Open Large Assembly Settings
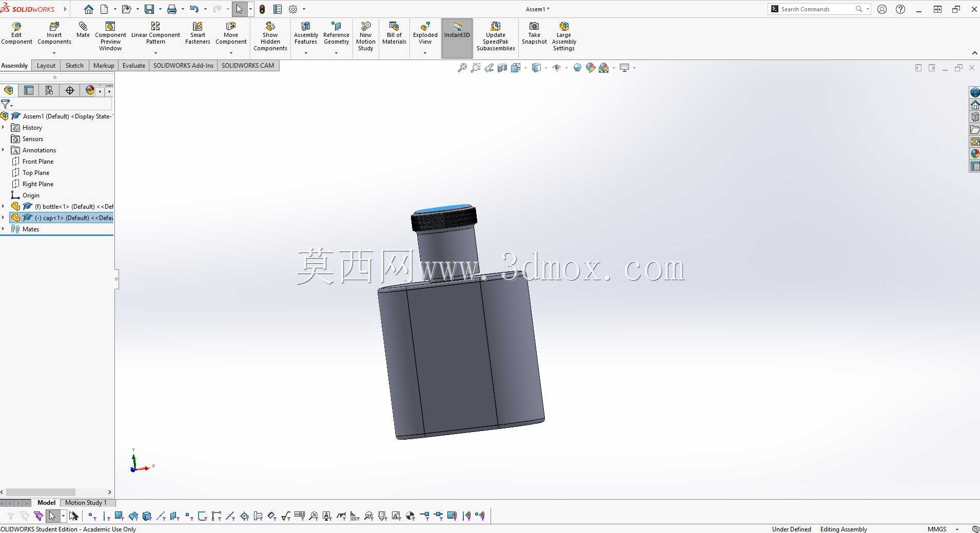The image size is (980, 533). click(x=564, y=36)
